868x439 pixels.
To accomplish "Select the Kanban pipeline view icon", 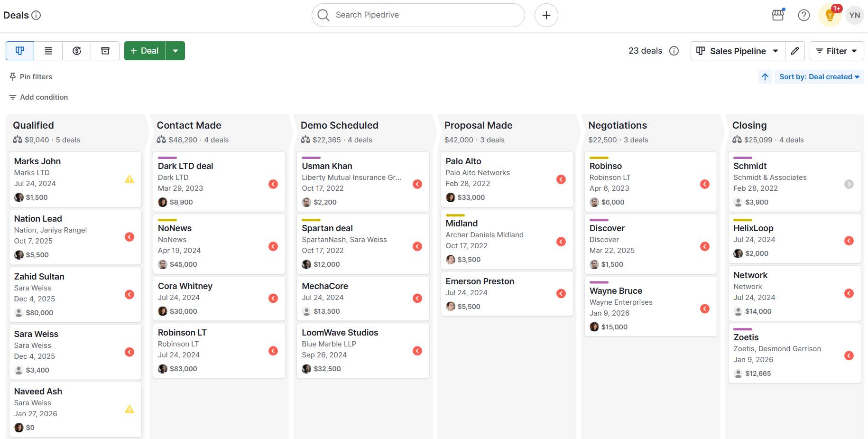I will click(x=19, y=50).
